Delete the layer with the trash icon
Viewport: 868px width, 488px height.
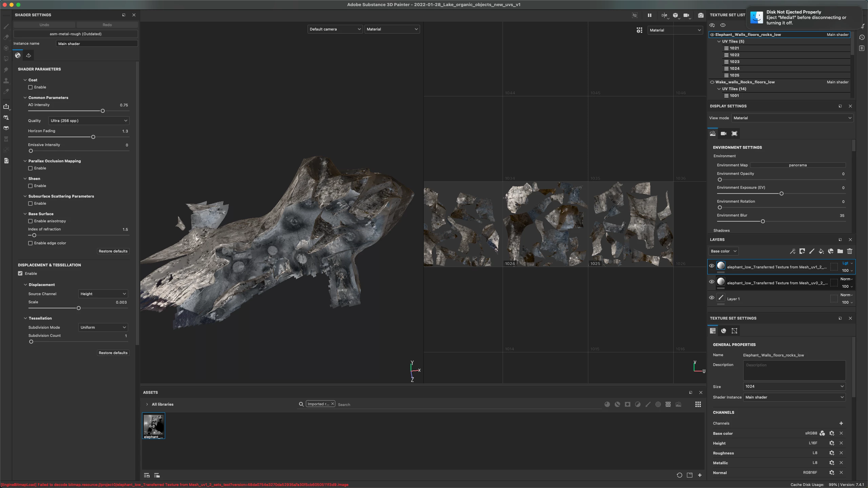849,251
